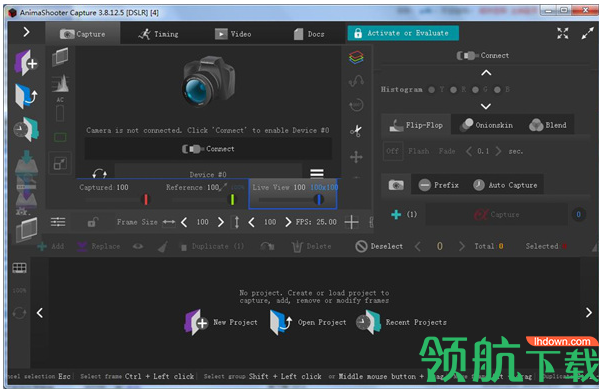Viewport: 599px width, 389px height.
Task: Toggle the Histogram R channel
Action: pyautogui.click(x=453, y=89)
